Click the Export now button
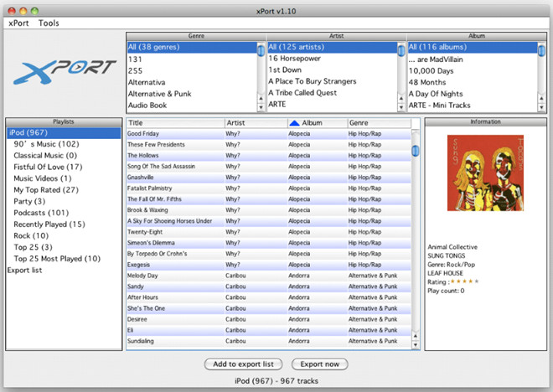The width and height of the screenshot is (553, 392). [x=319, y=364]
